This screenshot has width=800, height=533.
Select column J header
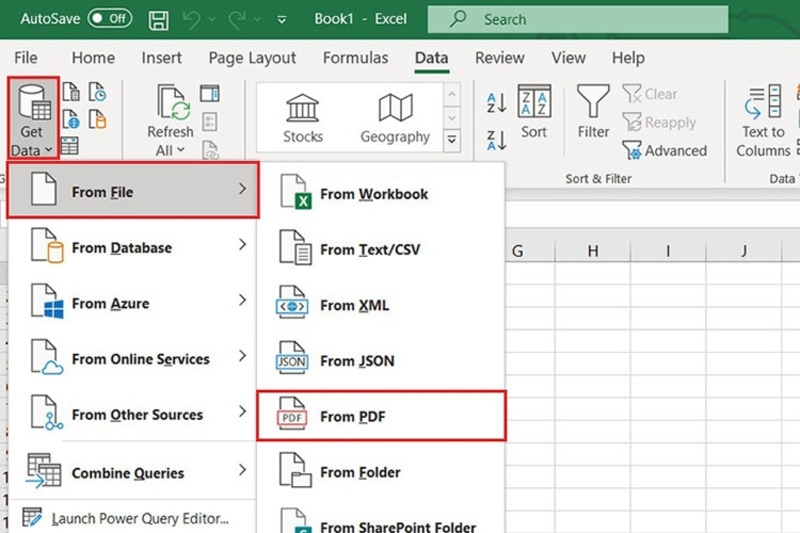click(743, 250)
